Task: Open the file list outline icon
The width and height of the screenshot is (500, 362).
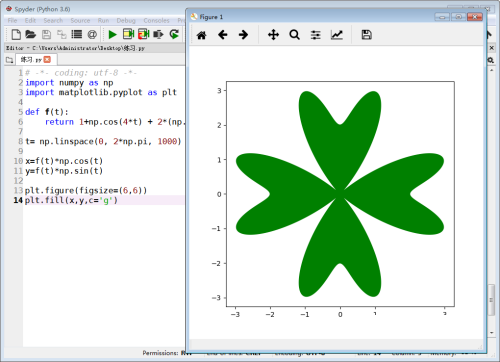Action: coord(77,34)
